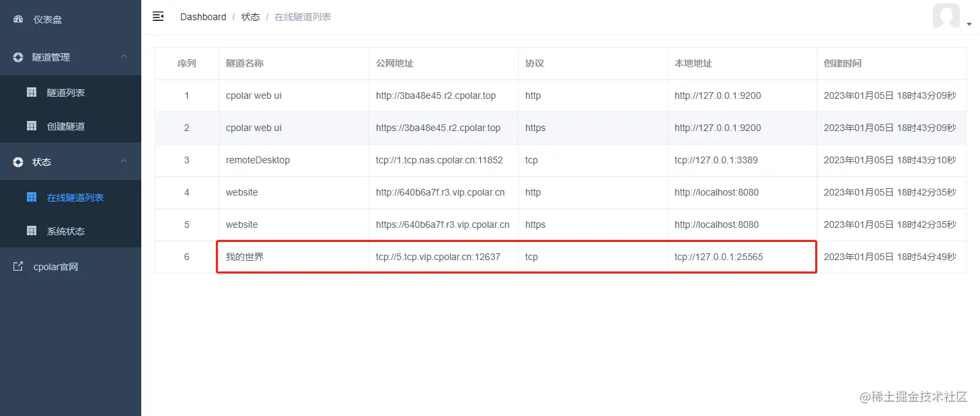
Task: Collapse the 隧道管理 section chevron
Action: (124, 57)
